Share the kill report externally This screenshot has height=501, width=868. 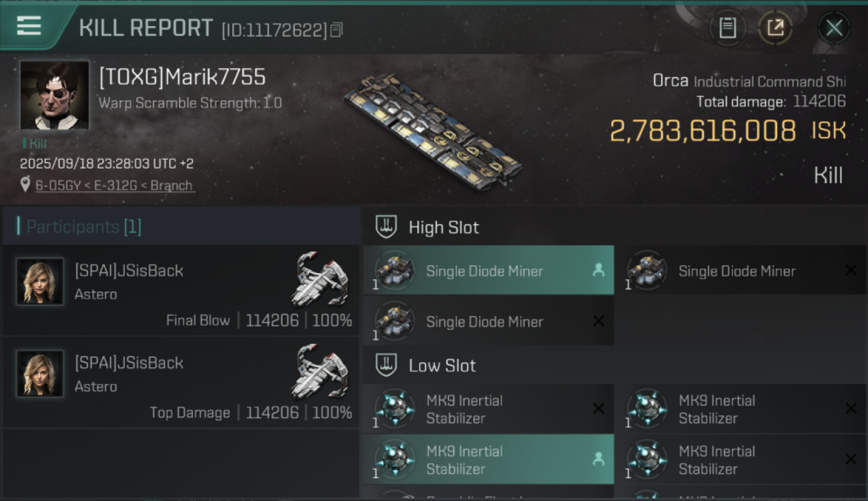tap(775, 28)
